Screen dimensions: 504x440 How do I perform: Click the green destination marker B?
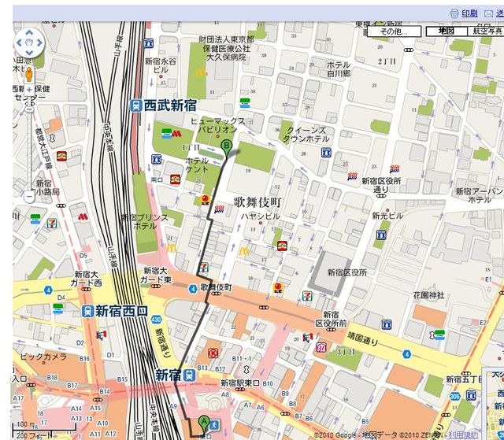(227, 145)
